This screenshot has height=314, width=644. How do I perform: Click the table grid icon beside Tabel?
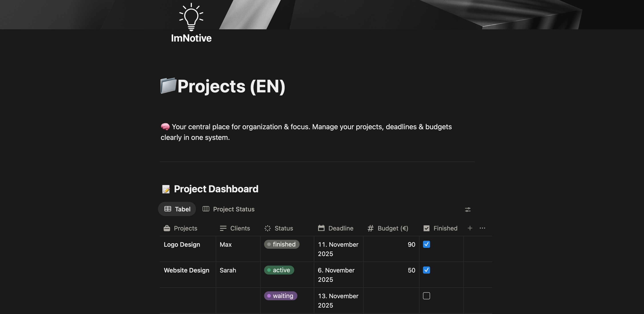(168, 209)
